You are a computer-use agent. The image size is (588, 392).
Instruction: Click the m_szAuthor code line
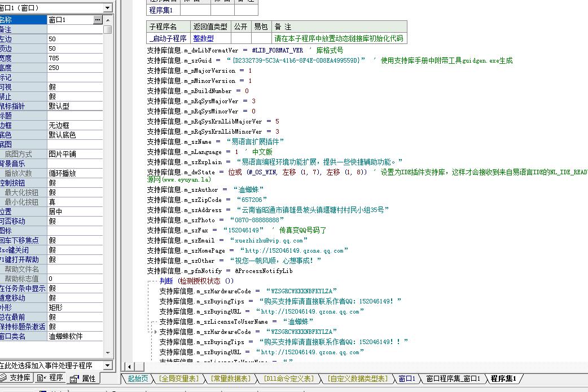[x=205, y=190]
